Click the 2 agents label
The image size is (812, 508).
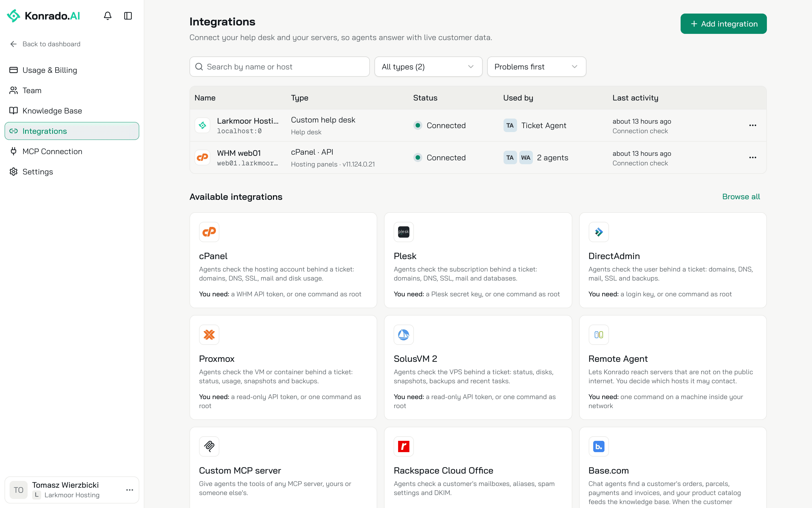[552, 157]
